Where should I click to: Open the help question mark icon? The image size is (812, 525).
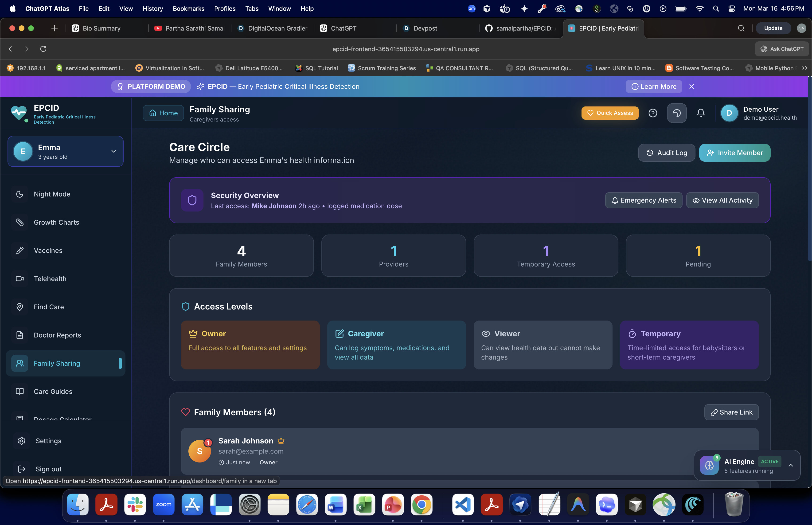(652, 113)
